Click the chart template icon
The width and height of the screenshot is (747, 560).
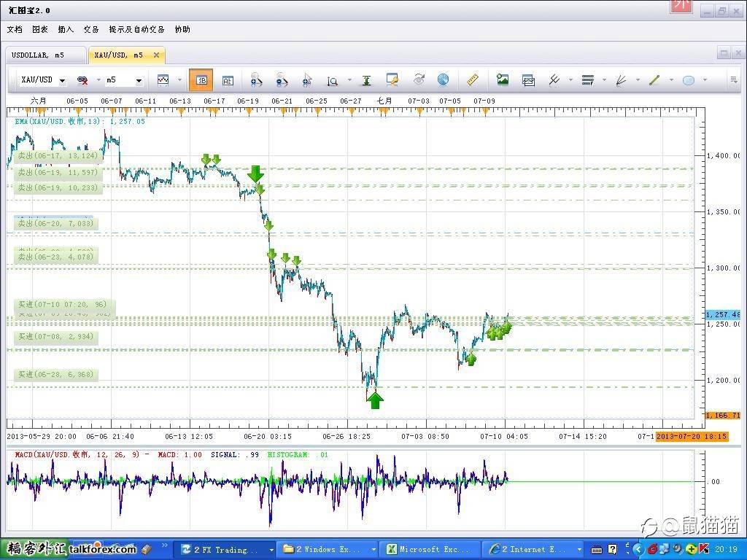(528, 80)
